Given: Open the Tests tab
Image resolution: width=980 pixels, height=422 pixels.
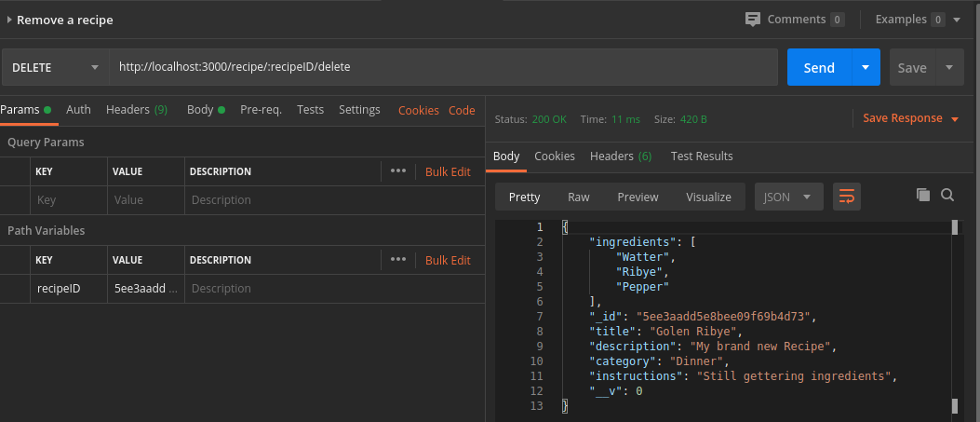Looking at the screenshot, I should [x=310, y=109].
